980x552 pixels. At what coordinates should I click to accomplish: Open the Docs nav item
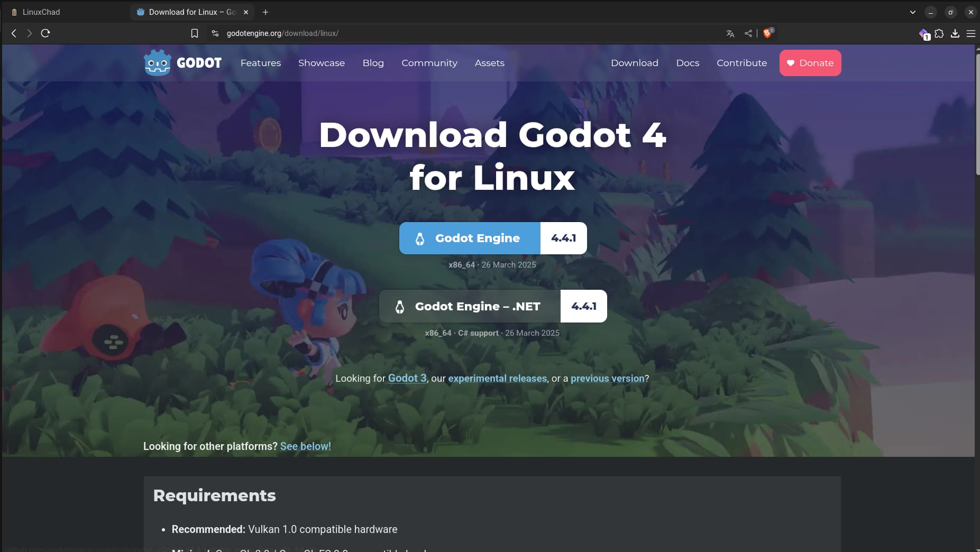688,63
